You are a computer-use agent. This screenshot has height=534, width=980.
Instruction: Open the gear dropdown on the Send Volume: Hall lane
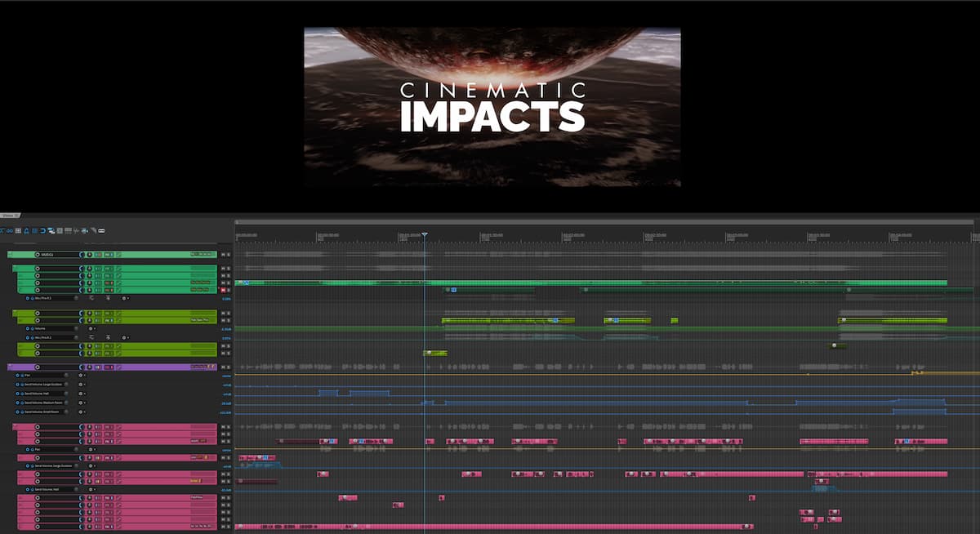[81, 393]
